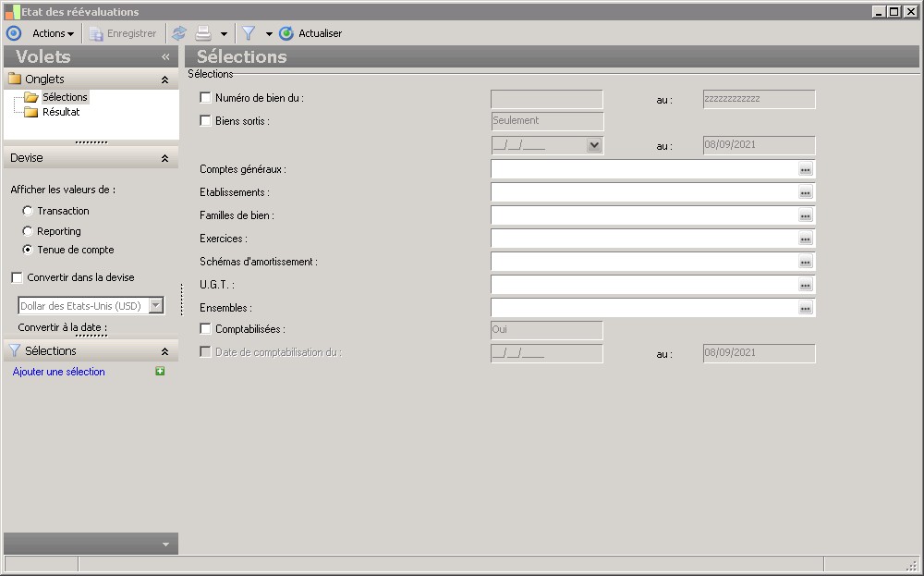Open the Actions menu
The width and height of the screenshot is (924, 576).
[x=53, y=33]
